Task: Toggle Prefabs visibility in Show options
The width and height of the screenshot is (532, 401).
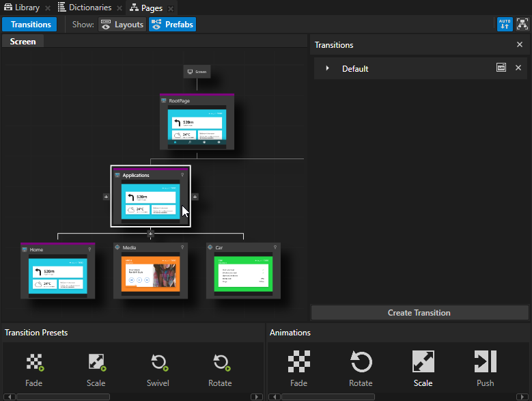Action: pos(172,25)
